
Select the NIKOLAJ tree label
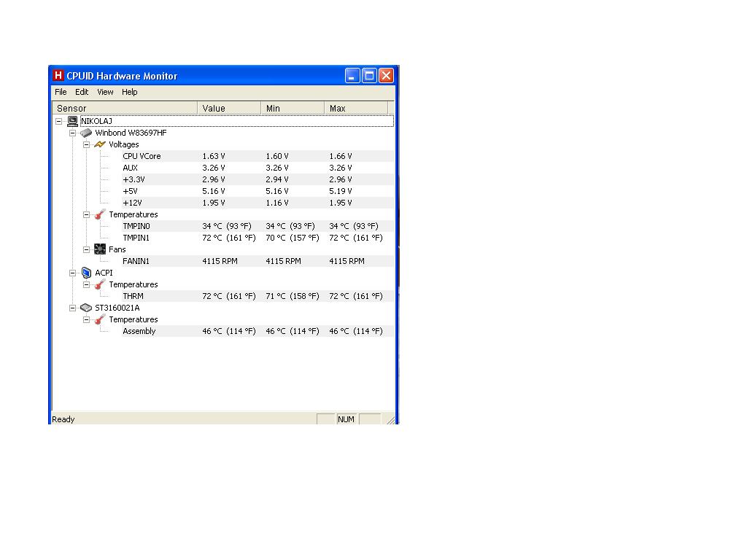[96, 121]
